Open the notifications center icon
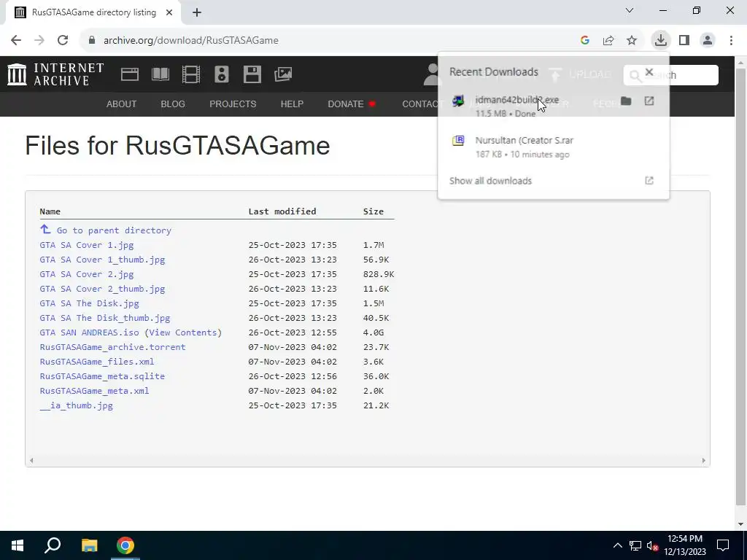Viewport: 747px width, 560px height. click(x=723, y=545)
